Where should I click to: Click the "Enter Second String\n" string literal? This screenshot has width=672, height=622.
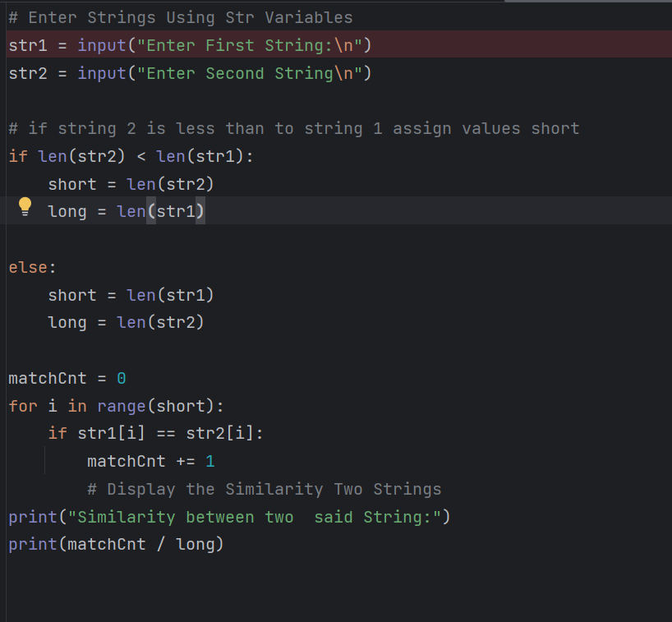(250, 74)
